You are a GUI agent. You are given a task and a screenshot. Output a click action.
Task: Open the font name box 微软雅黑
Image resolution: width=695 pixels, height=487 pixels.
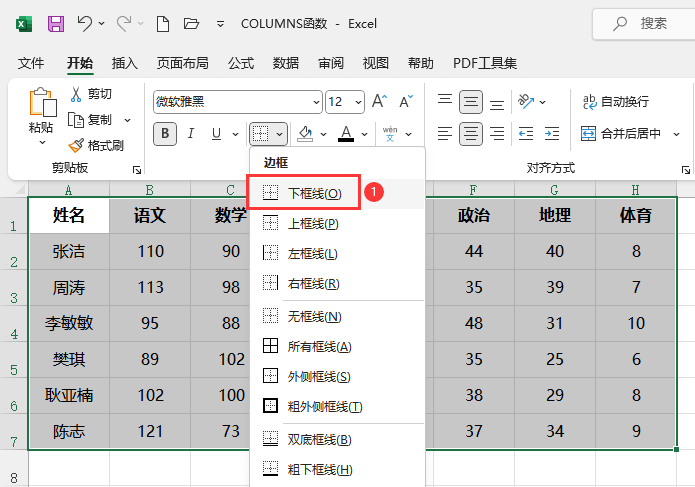[237, 102]
